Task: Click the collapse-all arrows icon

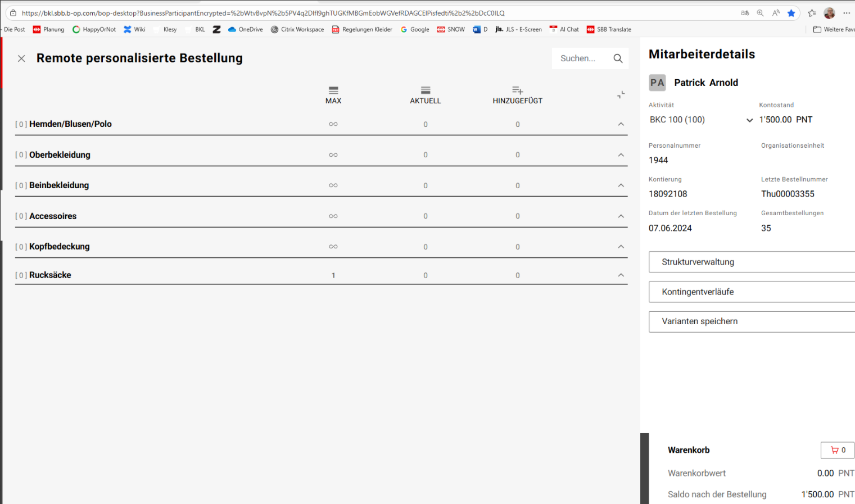Action: (x=621, y=95)
